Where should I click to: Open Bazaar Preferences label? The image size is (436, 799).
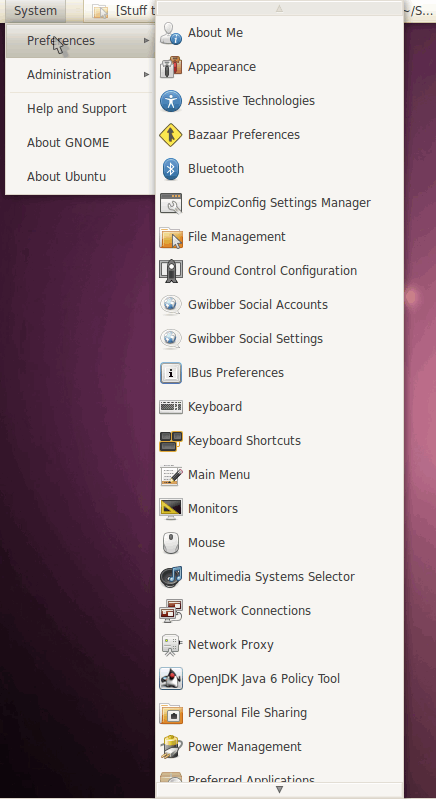(x=244, y=135)
